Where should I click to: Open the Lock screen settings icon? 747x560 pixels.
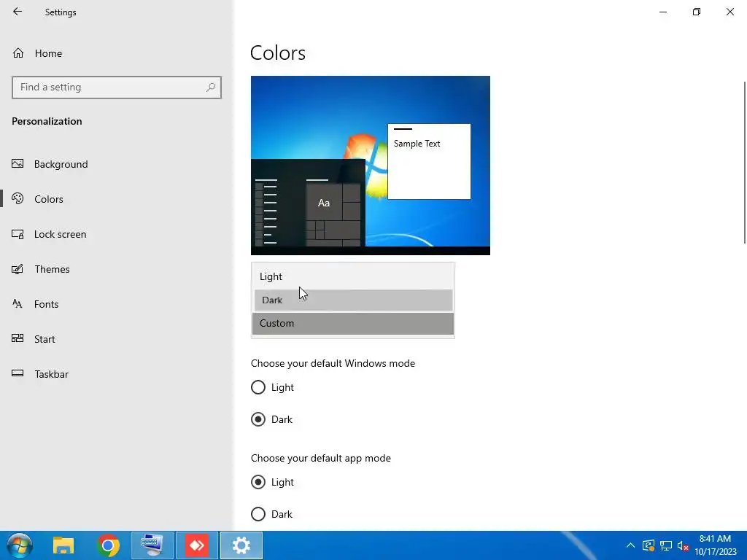(18, 234)
